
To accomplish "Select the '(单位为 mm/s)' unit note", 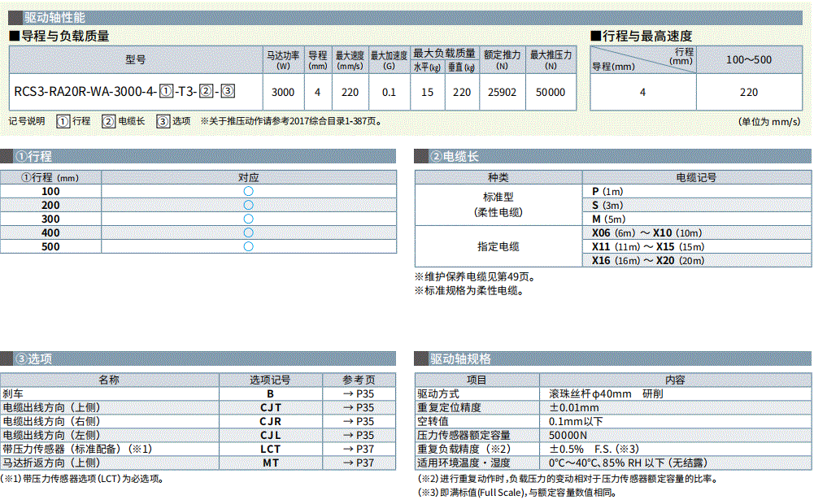I will [769, 121].
